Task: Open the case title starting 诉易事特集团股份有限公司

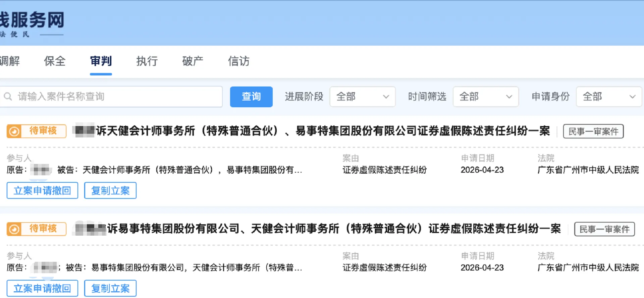Action: pos(334,229)
